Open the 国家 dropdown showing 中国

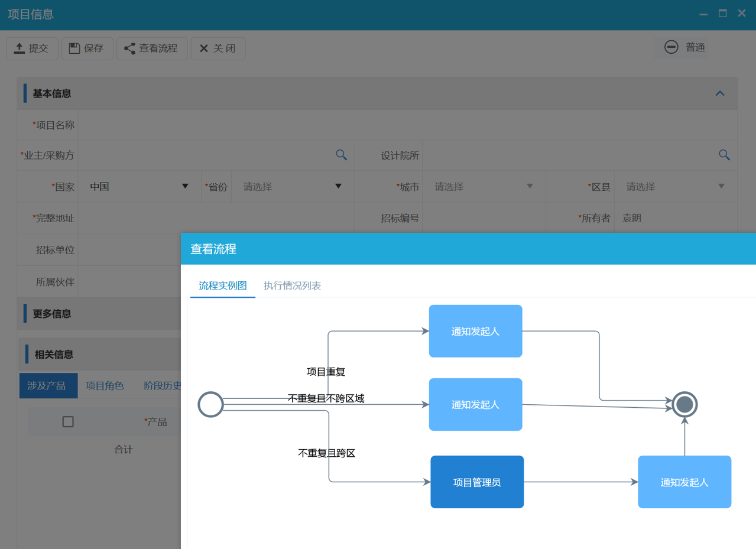coord(139,187)
